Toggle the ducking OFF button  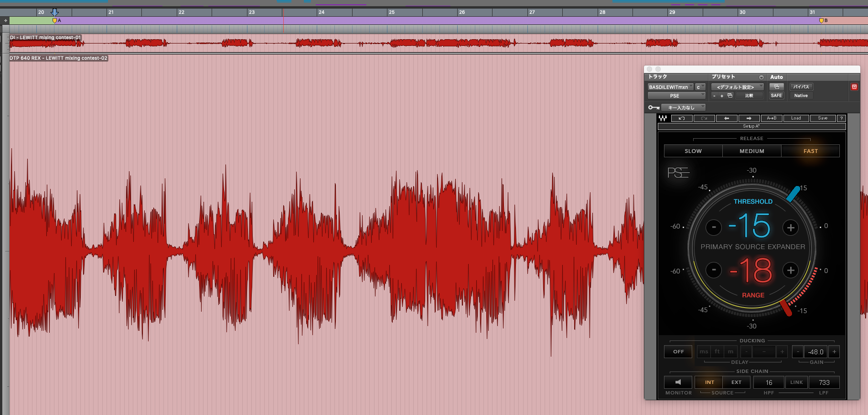tap(678, 352)
